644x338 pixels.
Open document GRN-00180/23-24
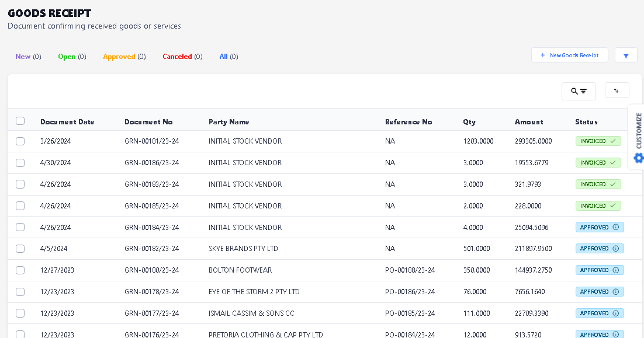tap(151, 270)
